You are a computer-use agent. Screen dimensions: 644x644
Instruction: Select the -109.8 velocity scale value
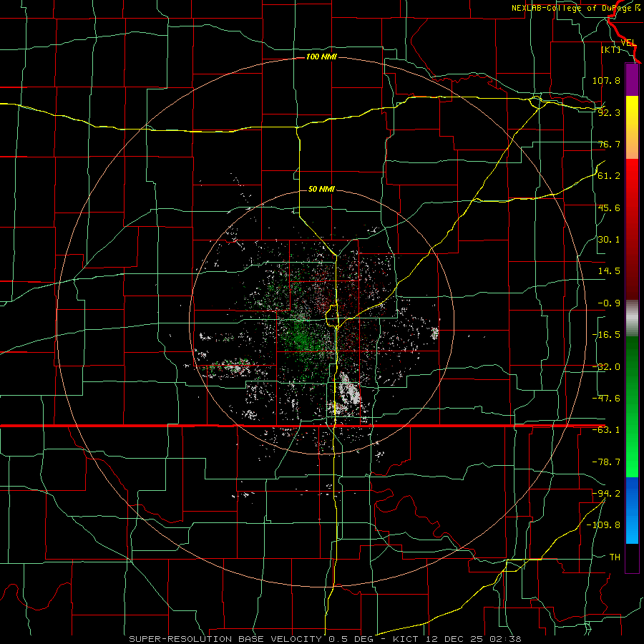pyautogui.click(x=603, y=525)
